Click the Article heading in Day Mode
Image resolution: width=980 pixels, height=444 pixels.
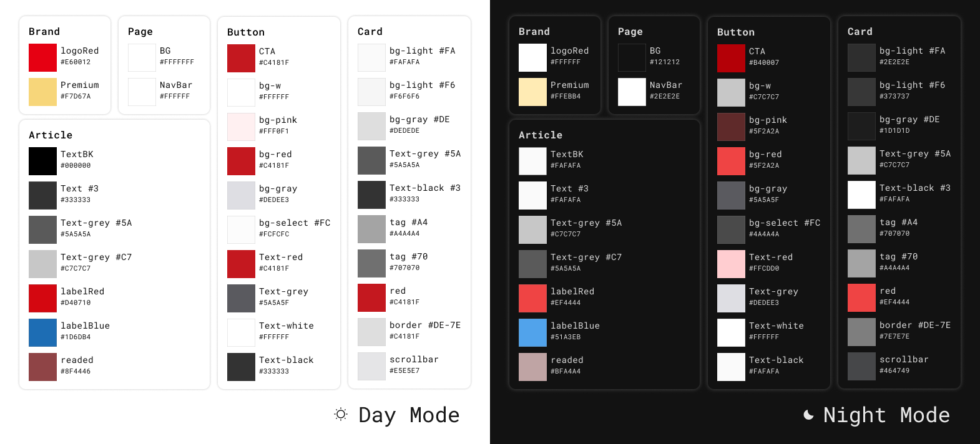tap(51, 135)
